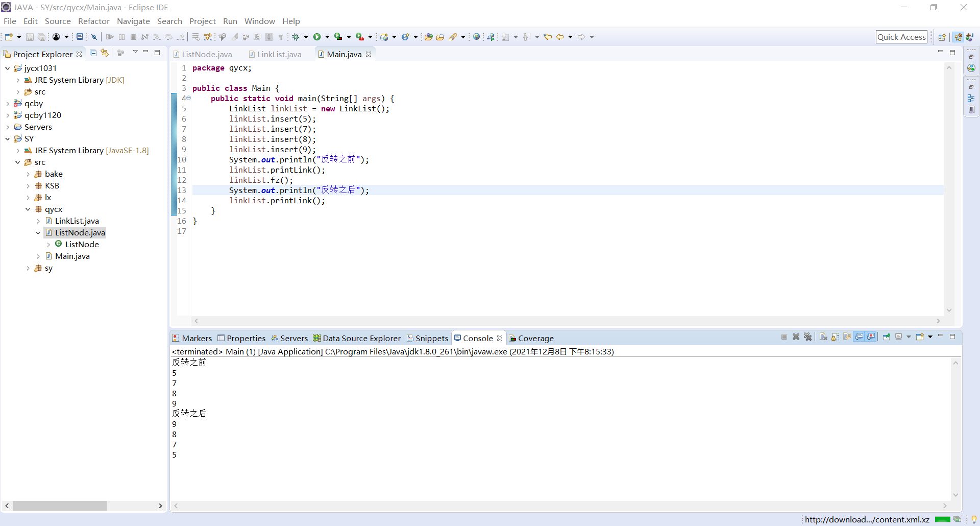Click the tip of the day lightbulb

point(974,519)
